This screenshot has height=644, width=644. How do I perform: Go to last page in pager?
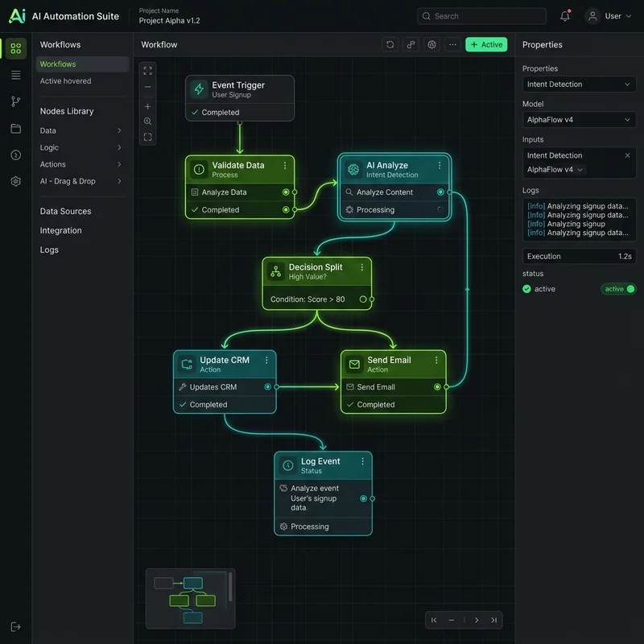click(494, 620)
